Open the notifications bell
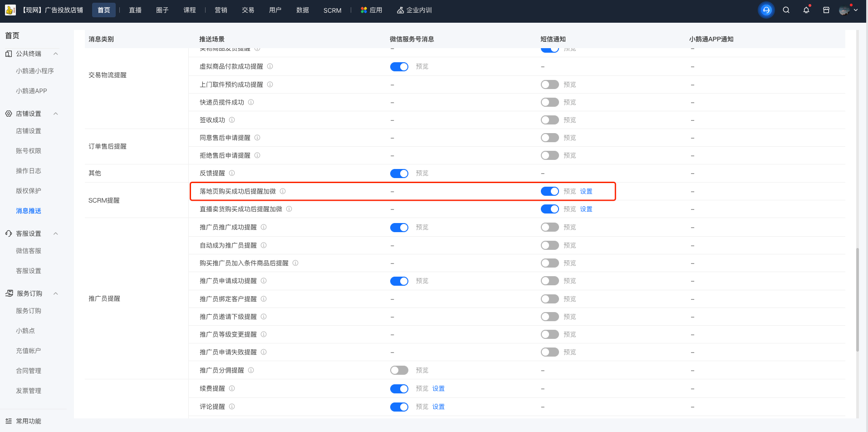 click(x=806, y=10)
